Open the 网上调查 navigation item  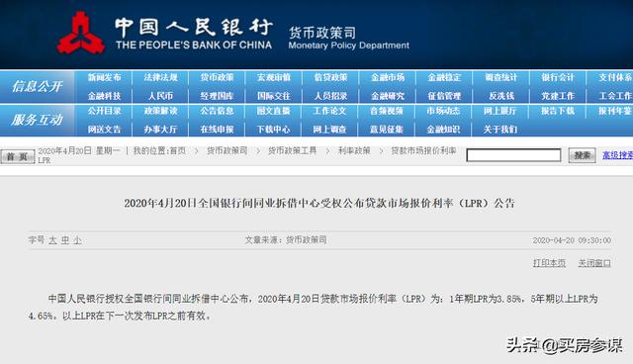click(x=329, y=130)
